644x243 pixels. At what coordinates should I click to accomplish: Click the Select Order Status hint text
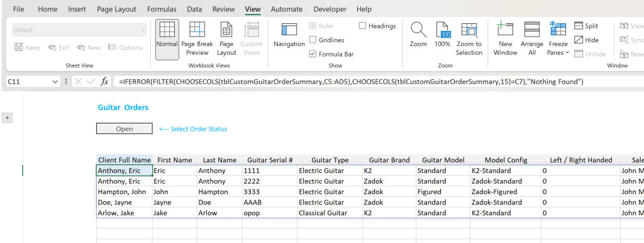coord(193,129)
